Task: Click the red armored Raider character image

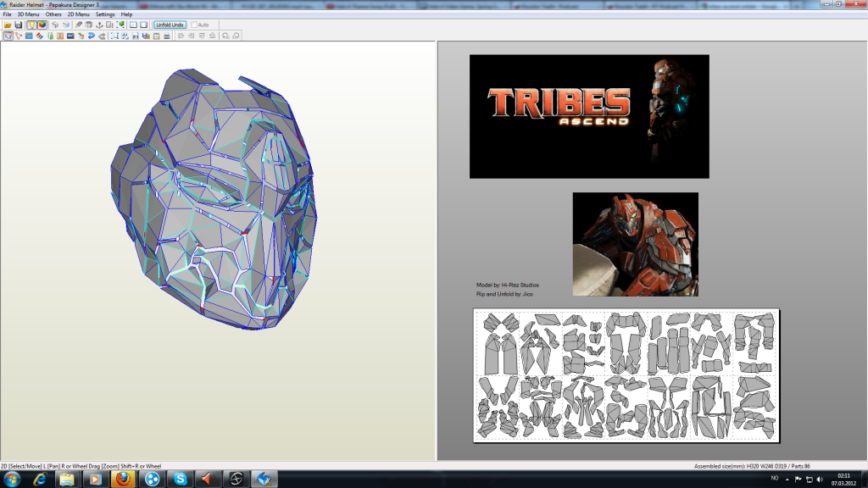Action: (x=635, y=244)
